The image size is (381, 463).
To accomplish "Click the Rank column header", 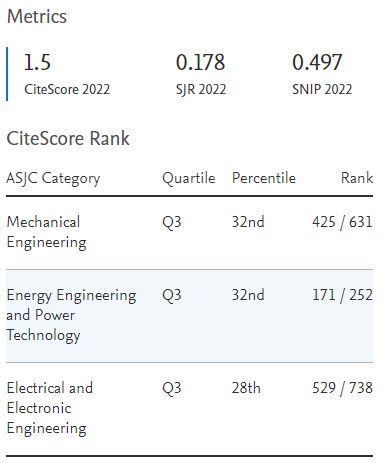I will point(357,178).
